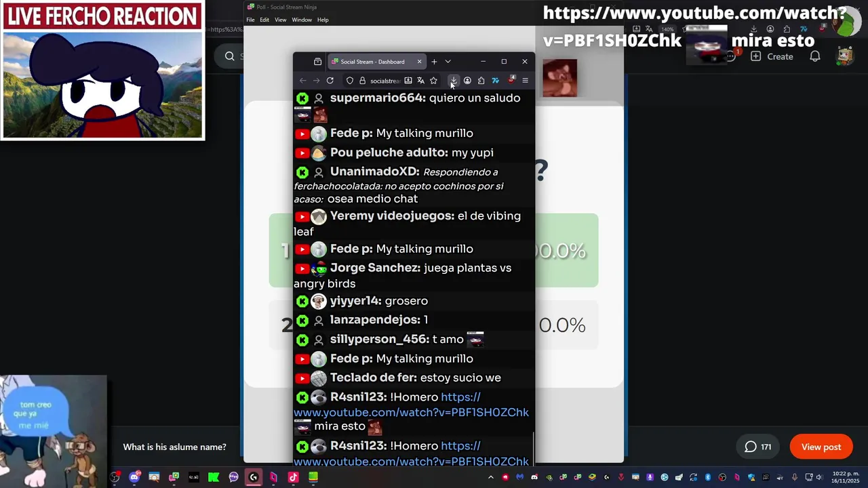The image size is (868, 488).
Task: Click Yeremy videojuegos chat message
Action: tap(414, 224)
